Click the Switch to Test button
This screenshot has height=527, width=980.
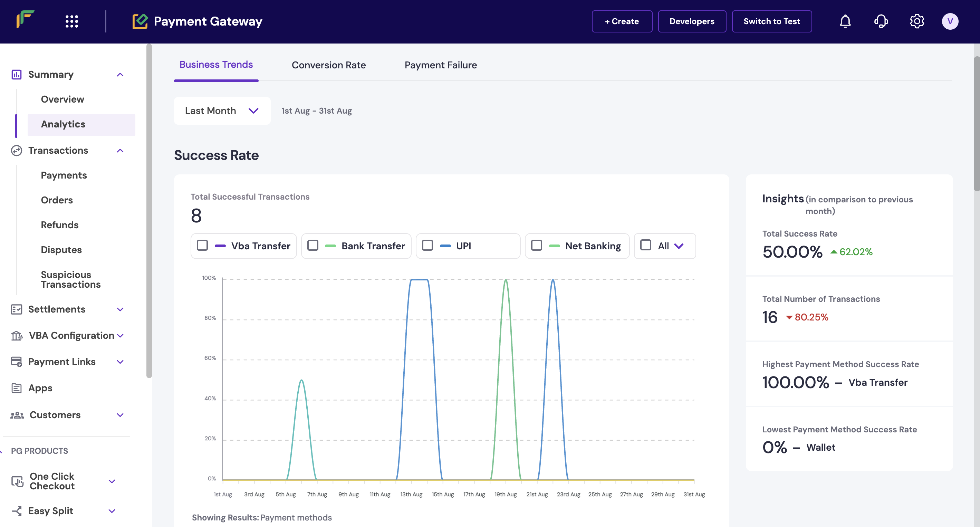[x=771, y=21]
